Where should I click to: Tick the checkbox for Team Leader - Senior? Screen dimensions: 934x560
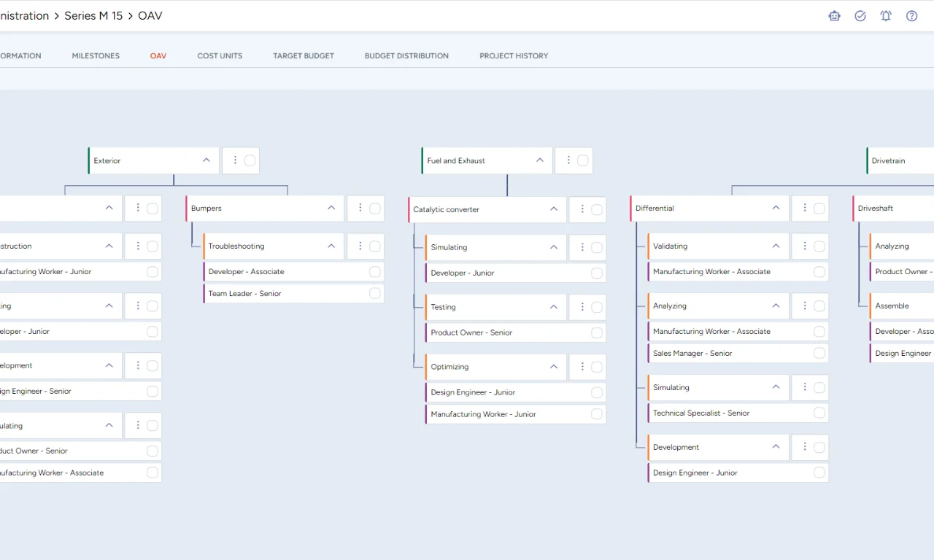tap(374, 293)
